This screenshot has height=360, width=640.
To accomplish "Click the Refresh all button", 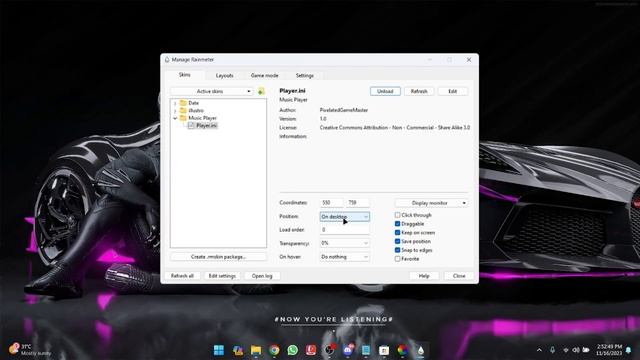I will click(182, 276).
